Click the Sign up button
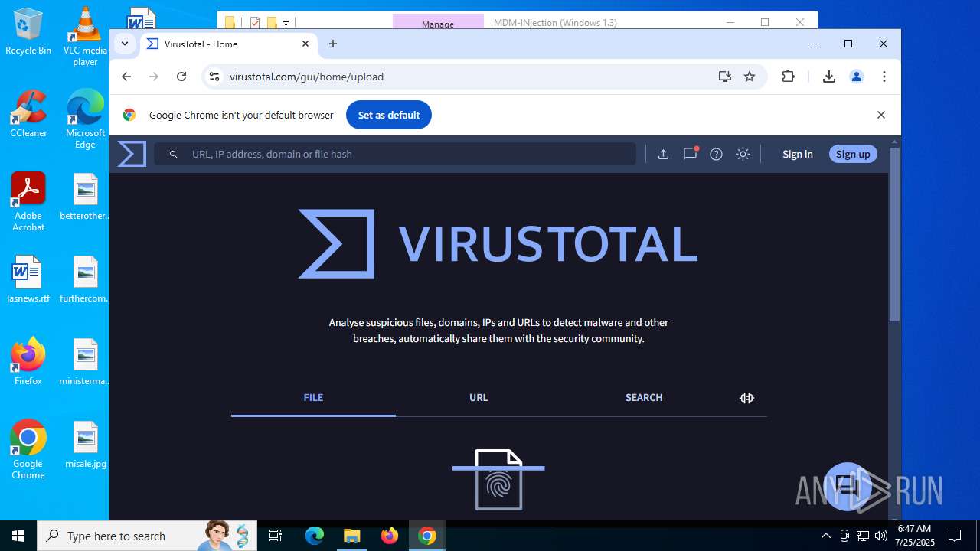 tap(853, 154)
